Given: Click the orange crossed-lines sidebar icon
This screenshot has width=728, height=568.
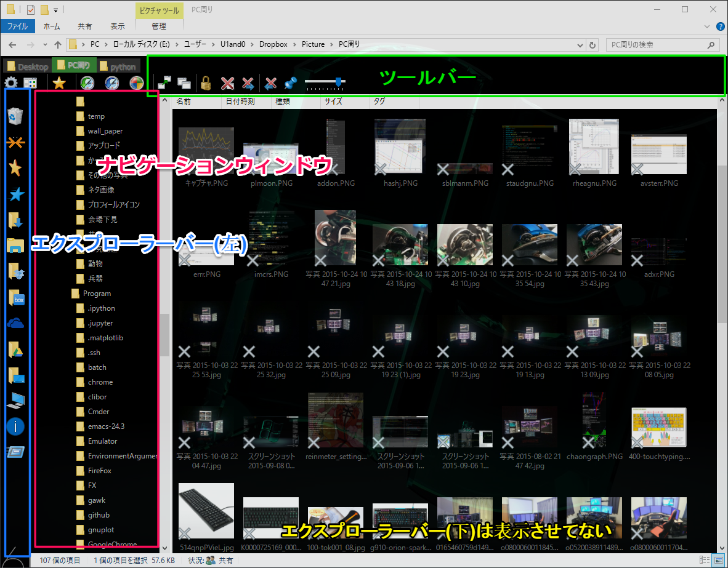Looking at the screenshot, I should point(15,143).
